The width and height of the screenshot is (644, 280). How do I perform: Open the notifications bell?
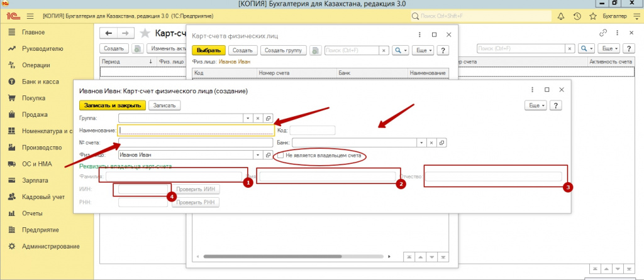click(560, 16)
